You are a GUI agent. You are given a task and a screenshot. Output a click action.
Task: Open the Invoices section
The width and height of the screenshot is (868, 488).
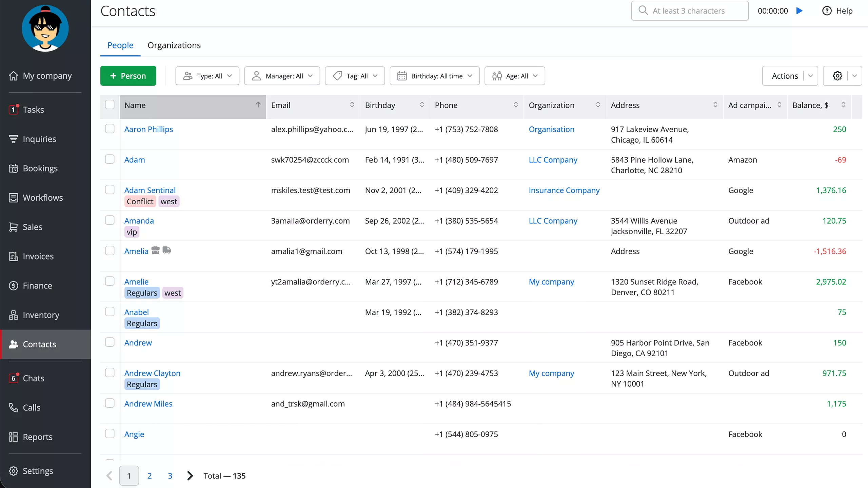click(x=38, y=256)
